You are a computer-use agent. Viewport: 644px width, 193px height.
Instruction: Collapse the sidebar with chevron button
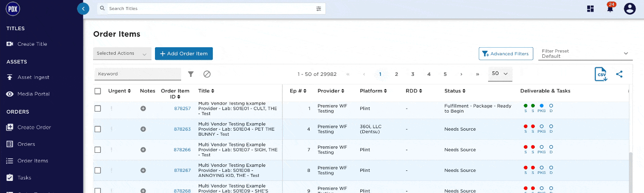(83, 9)
